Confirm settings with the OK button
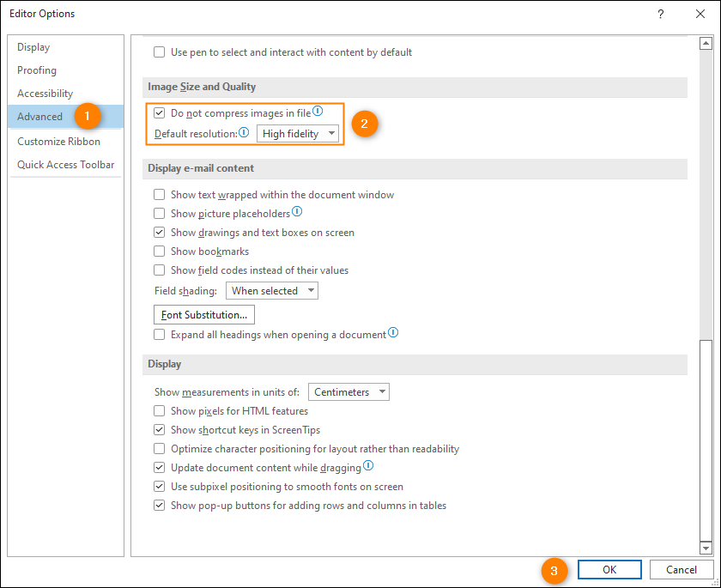The width and height of the screenshot is (721, 588). [609, 569]
